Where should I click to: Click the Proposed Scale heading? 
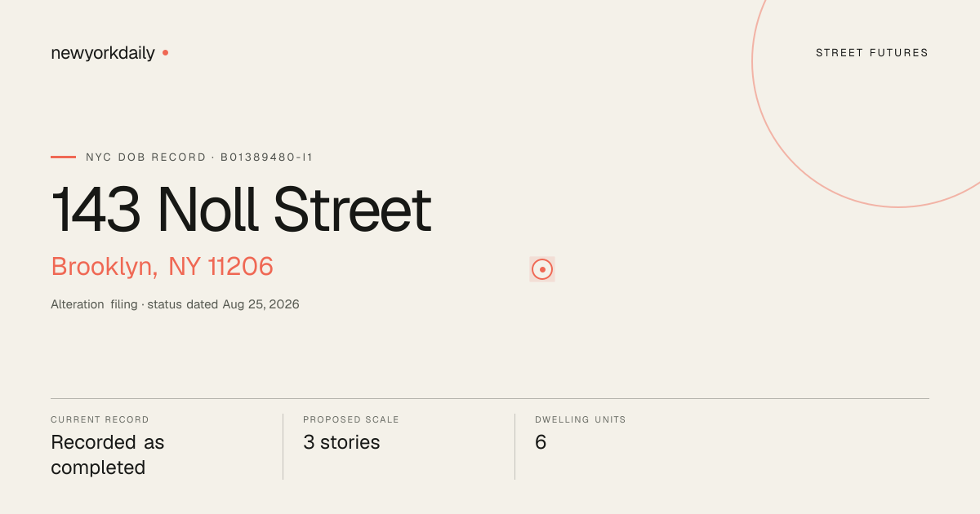351,420
